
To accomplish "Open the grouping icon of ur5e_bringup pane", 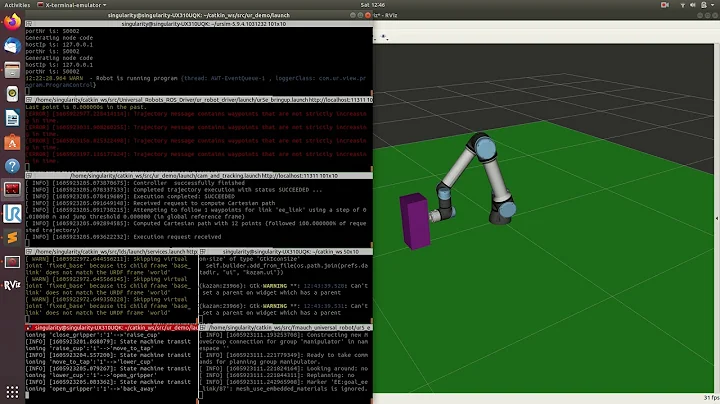I will [28, 100].
